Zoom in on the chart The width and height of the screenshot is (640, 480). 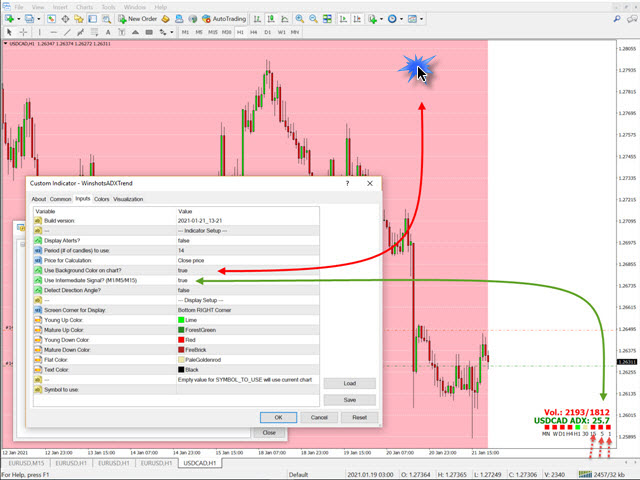(x=300, y=19)
